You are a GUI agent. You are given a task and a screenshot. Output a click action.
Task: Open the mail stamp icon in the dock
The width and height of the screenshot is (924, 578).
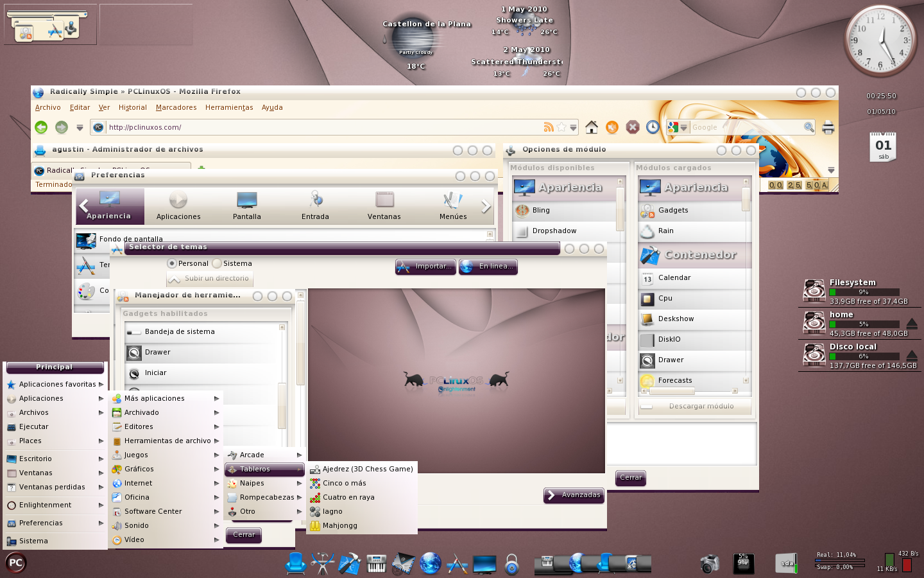click(404, 563)
